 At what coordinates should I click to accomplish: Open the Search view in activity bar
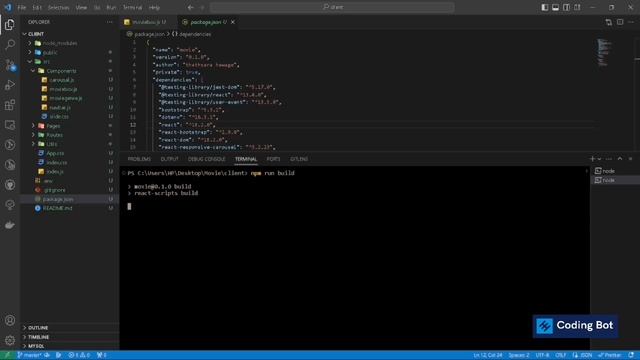pyautogui.click(x=10, y=44)
